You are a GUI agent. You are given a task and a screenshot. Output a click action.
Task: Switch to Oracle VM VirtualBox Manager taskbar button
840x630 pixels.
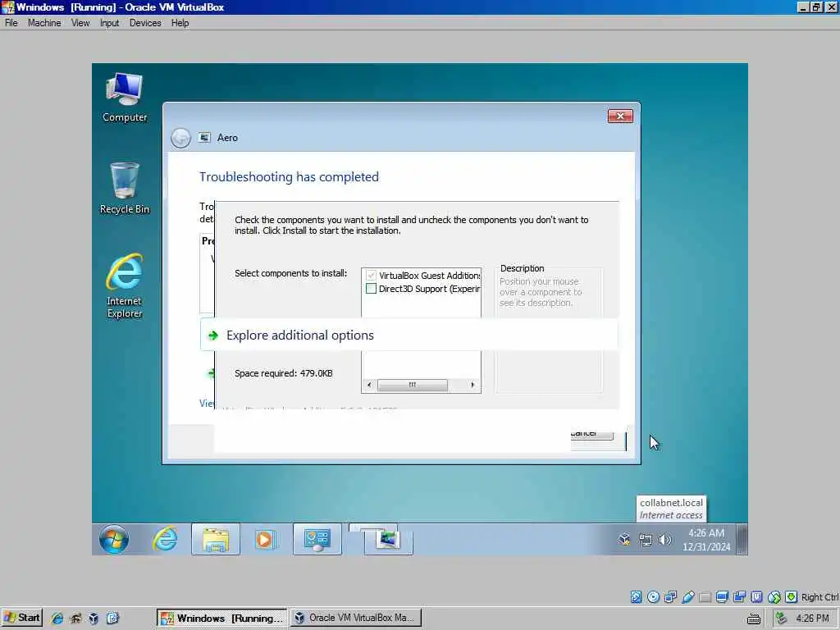tap(356, 619)
